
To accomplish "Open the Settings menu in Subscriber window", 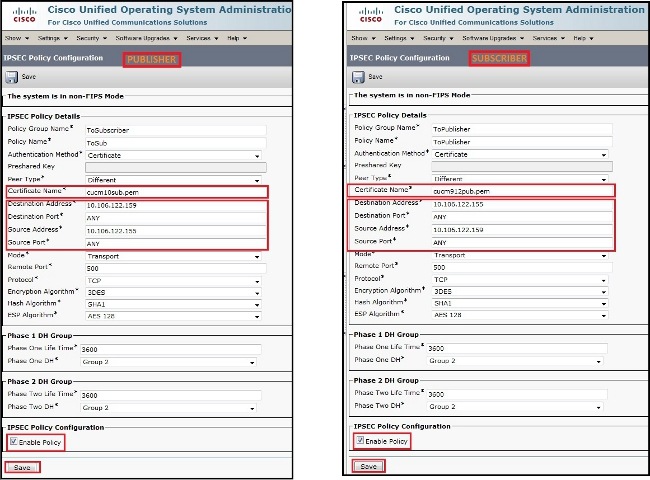I will click(399, 38).
